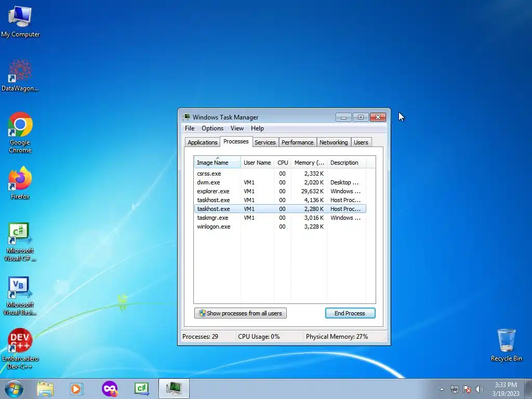Select the winlogon.exe process row

tap(280, 227)
